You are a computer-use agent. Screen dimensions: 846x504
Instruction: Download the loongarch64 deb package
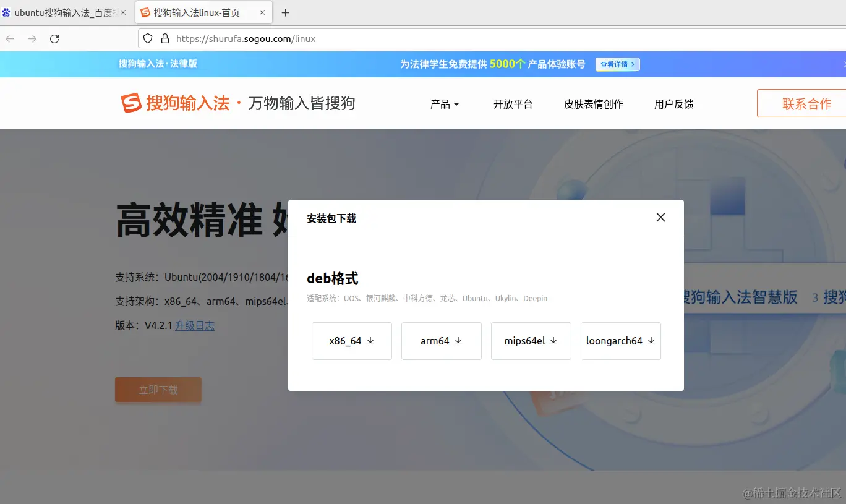pyautogui.click(x=620, y=341)
